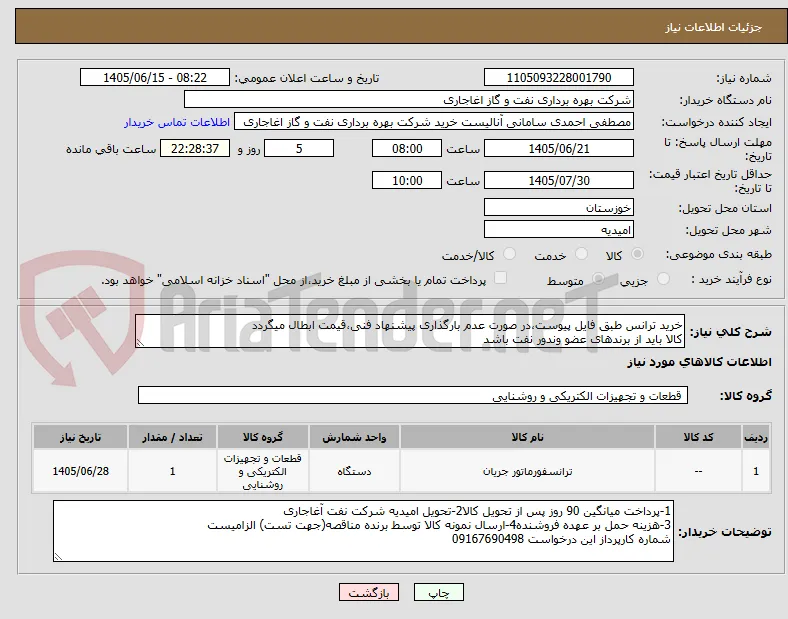Click the buyer organization name field
788x619 pixels.
[409, 99]
